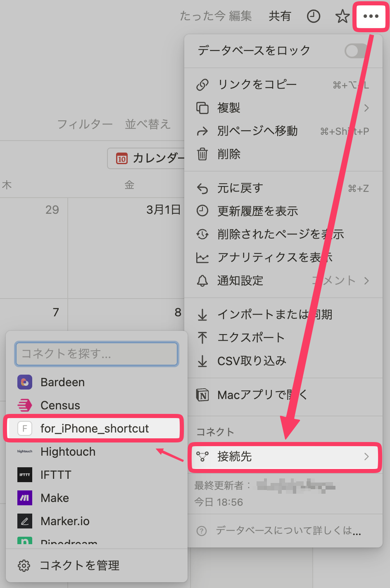
Task: Expand 通知設定 コメント chevron
Action: [366, 281]
